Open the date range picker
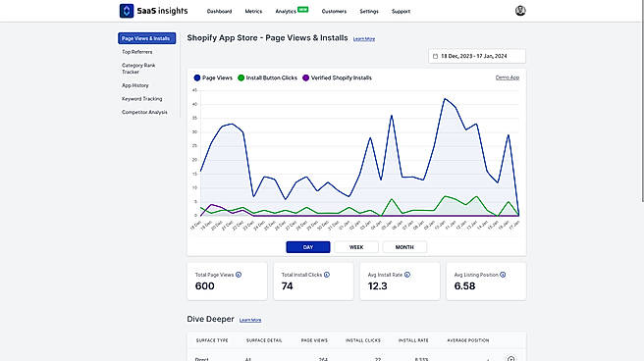Viewport: 644px width, 361px height. [x=477, y=56]
